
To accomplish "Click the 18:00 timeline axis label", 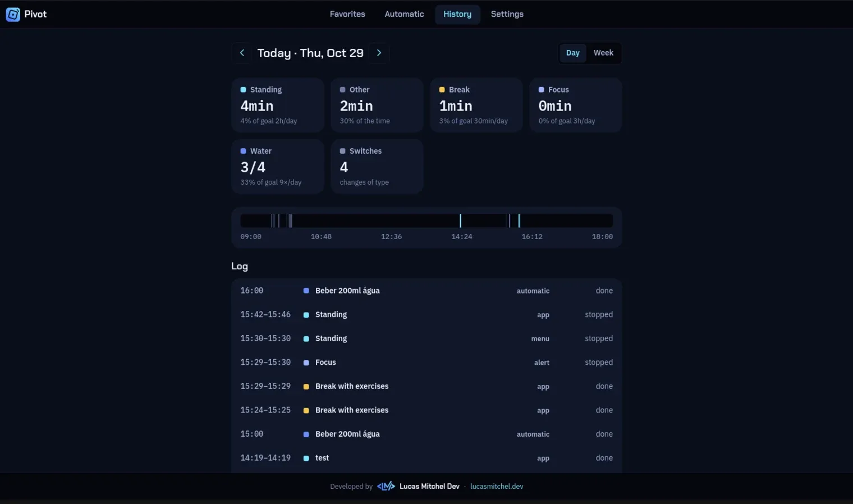I will (x=602, y=237).
